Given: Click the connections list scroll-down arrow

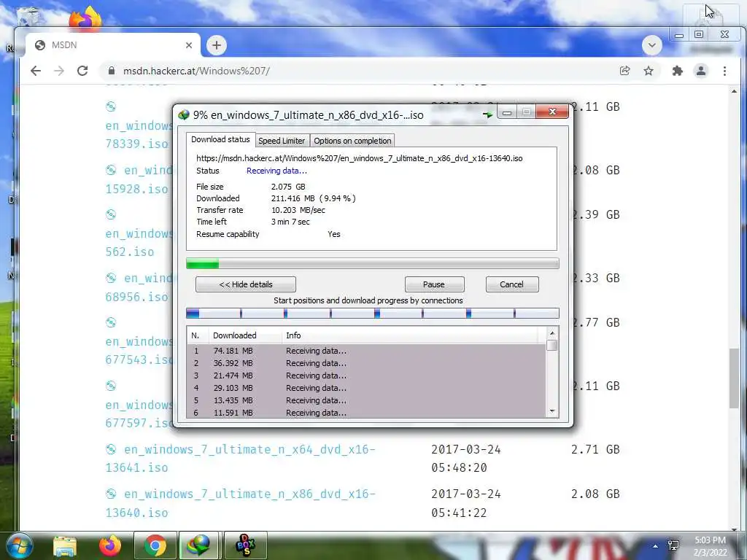Looking at the screenshot, I should [x=552, y=411].
